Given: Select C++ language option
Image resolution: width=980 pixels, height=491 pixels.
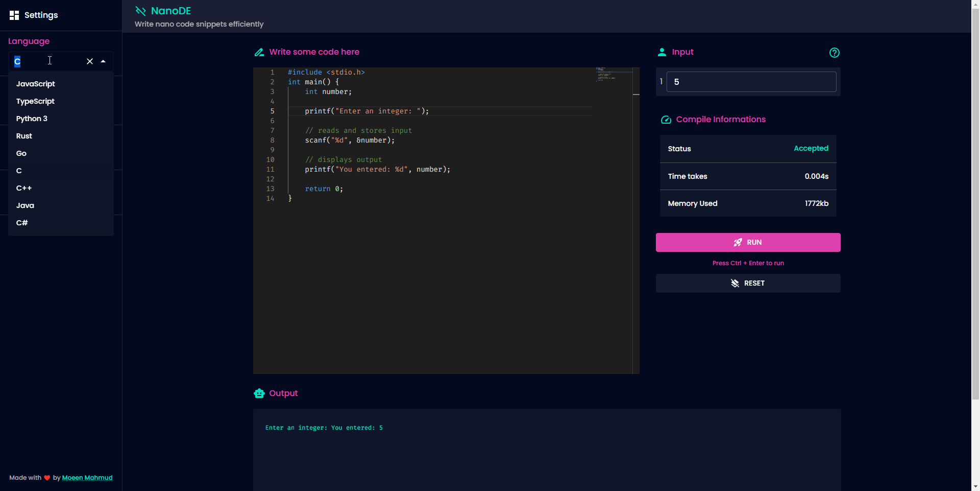Looking at the screenshot, I should tap(24, 188).
